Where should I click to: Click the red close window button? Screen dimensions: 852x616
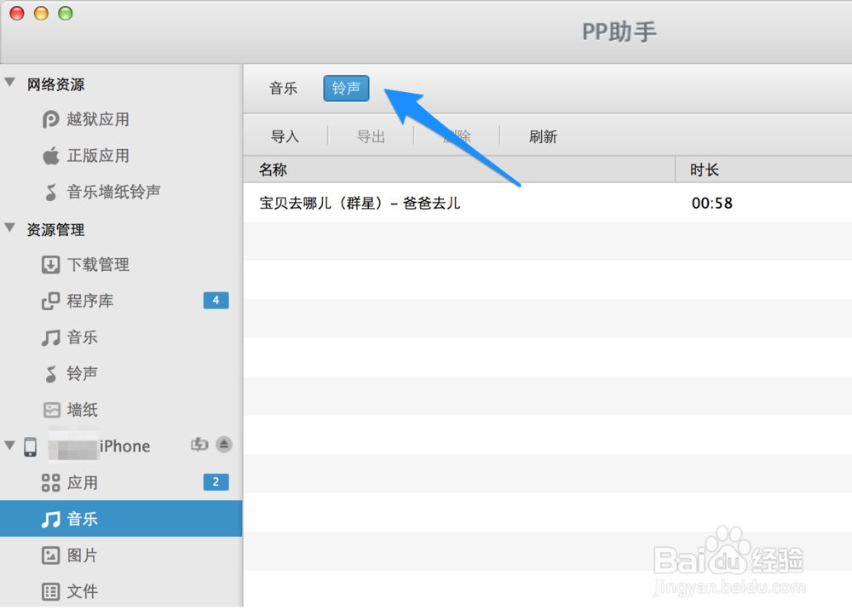tap(17, 13)
